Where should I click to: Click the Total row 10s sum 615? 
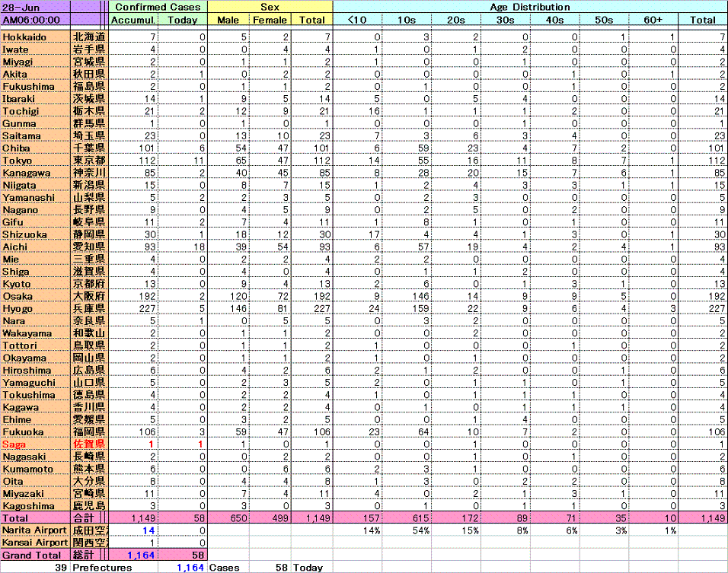click(407, 518)
